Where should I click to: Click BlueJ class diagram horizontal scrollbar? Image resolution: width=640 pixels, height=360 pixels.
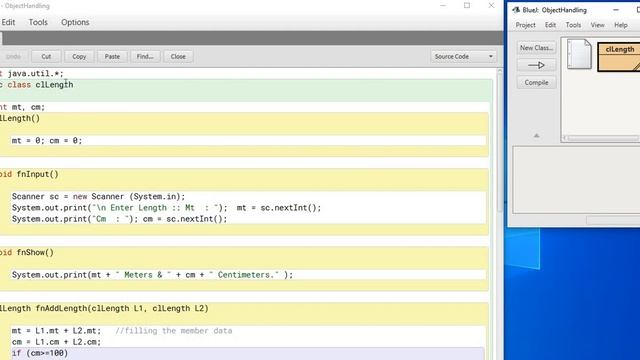601,138
